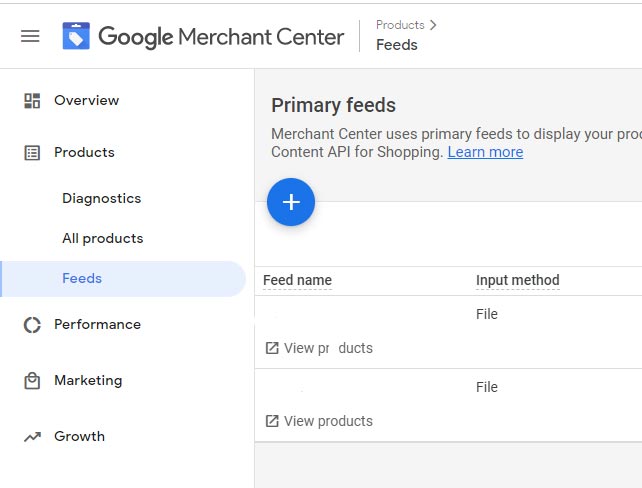The image size is (642, 488).
Task: Add a new primary feed with plus button
Action: 291,202
